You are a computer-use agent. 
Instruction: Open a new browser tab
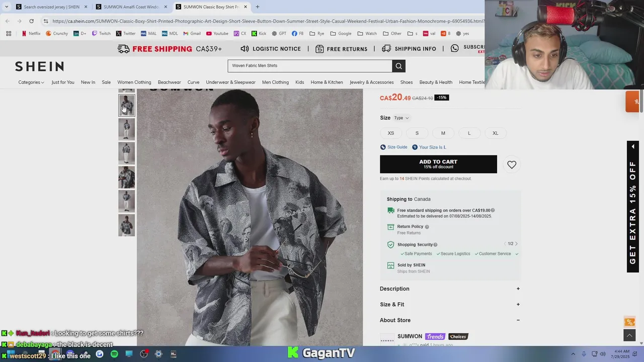(x=258, y=7)
